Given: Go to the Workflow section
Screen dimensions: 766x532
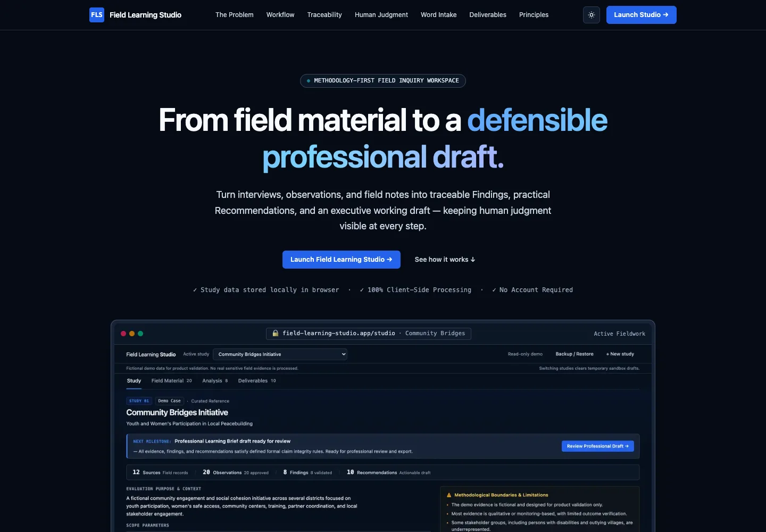Looking at the screenshot, I should (x=280, y=15).
